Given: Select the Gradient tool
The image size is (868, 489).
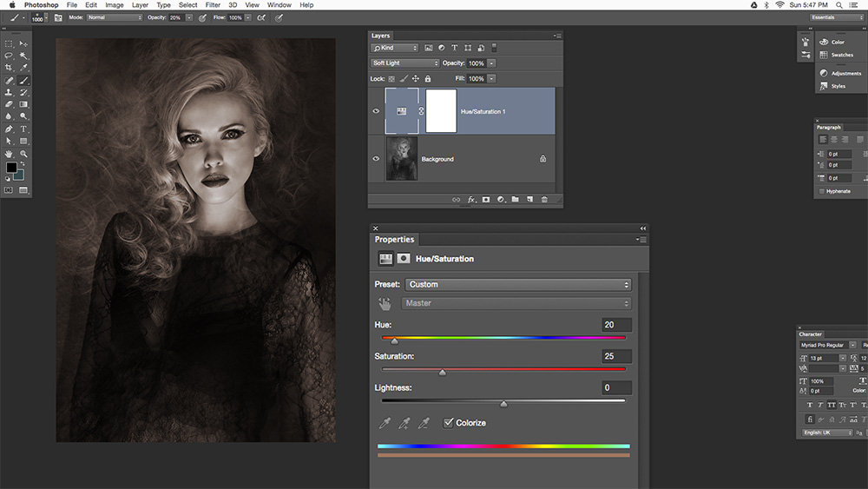Looking at the screenshot, I should (x=23, y=104).
